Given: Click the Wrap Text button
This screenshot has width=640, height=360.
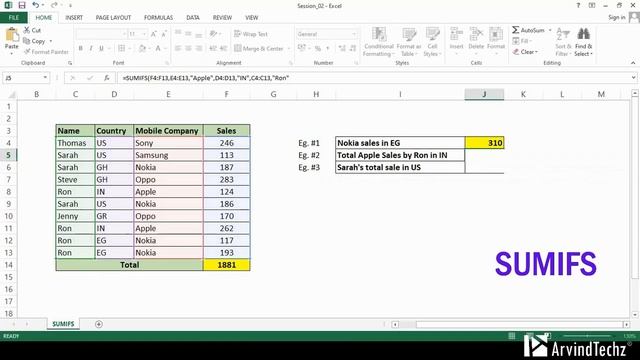Looking at the screenshot, I should click(x=251, y=34).
